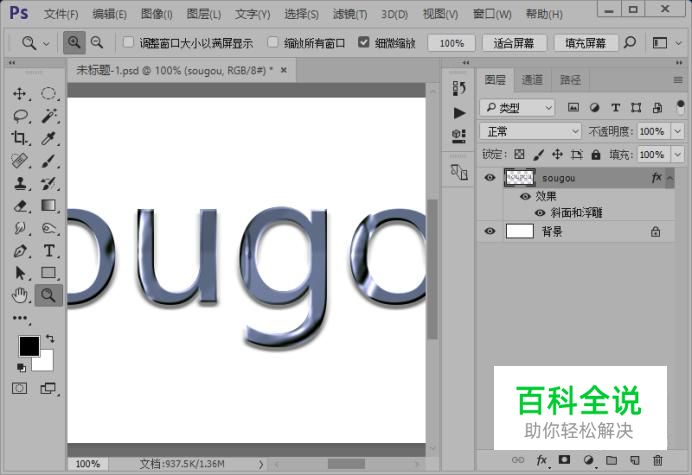Hide the layer Effects group
Viewport: 692px width, 475px height.
coord(525,196)
